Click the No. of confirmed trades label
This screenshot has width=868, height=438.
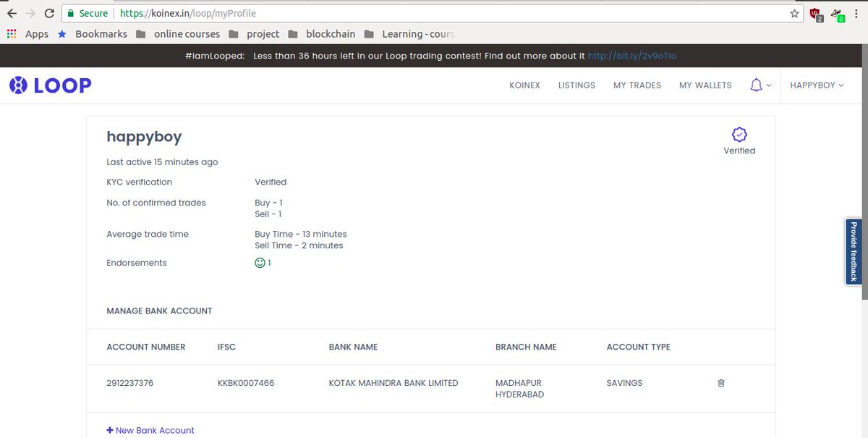point(156,203)
